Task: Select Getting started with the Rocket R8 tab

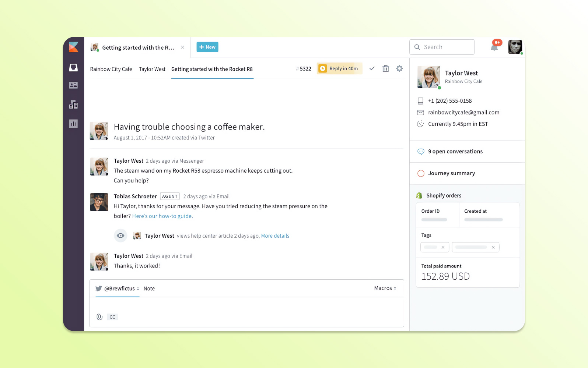Action: click(x=212, y=69)
